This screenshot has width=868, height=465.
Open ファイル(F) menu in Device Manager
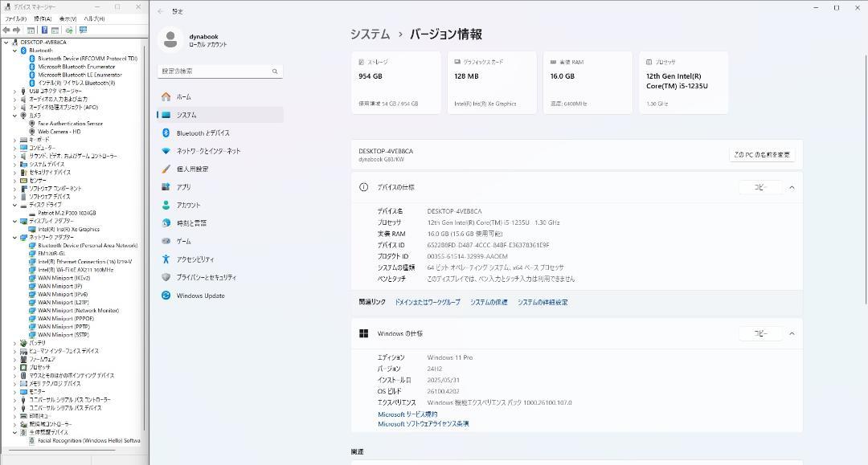coord(15,18)
